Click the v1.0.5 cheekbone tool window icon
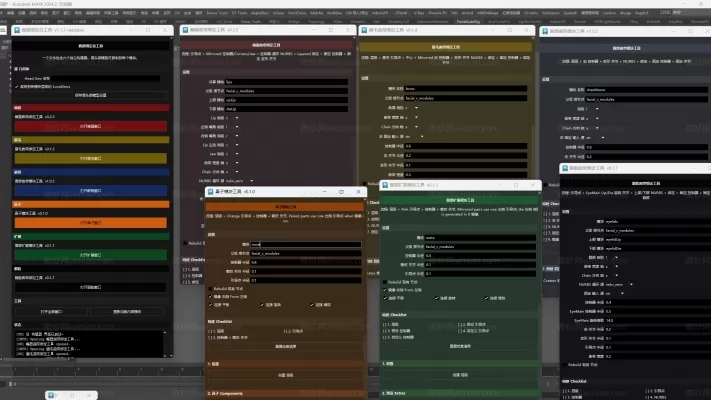Image resolution: width=711 pixels, height=400 pixels. point(545,31)
